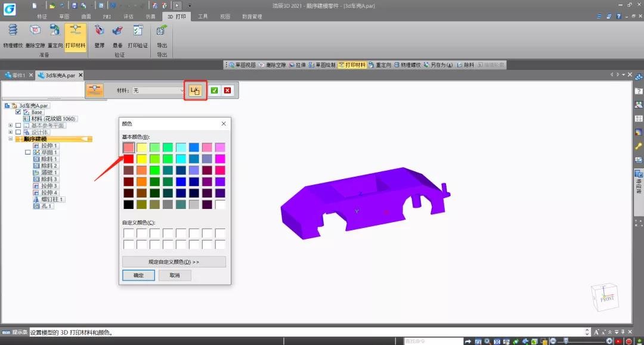Click the 删除空隙 ribbon tool
Viewport: 644px width, 345px height.
(x=35, y=36)
